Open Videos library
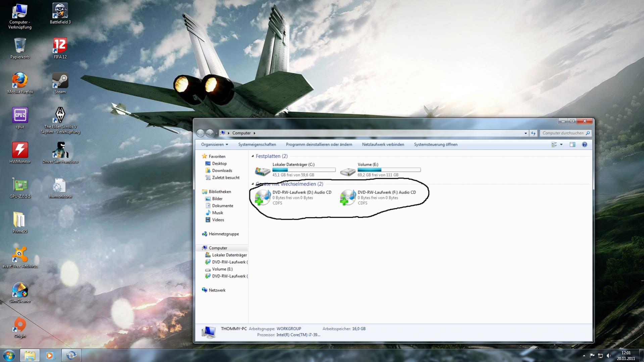This screenshot has height=362, width=644. tap(214, 220)
